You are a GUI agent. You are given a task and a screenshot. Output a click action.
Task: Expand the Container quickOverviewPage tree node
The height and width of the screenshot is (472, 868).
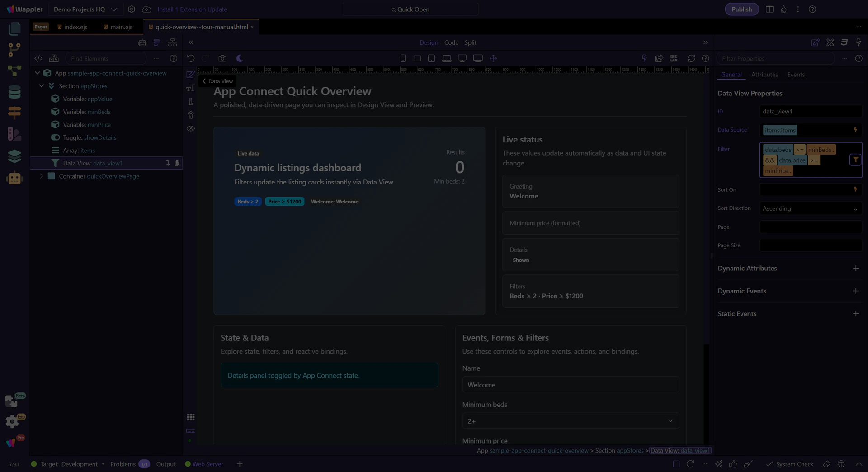pyautogui.click(x=41, y=176)
